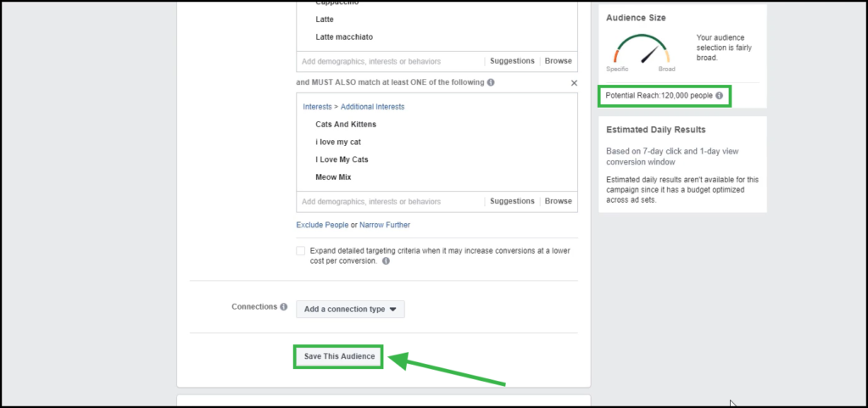Click info icon beside Potential Reach
Viewport: 868px width, 408px height.
(719, 96)
